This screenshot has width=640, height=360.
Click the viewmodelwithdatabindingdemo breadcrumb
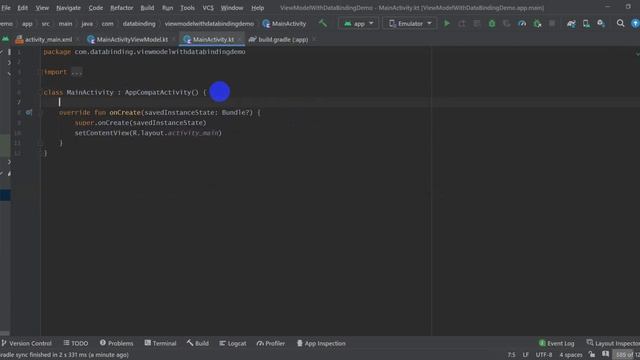209,24
